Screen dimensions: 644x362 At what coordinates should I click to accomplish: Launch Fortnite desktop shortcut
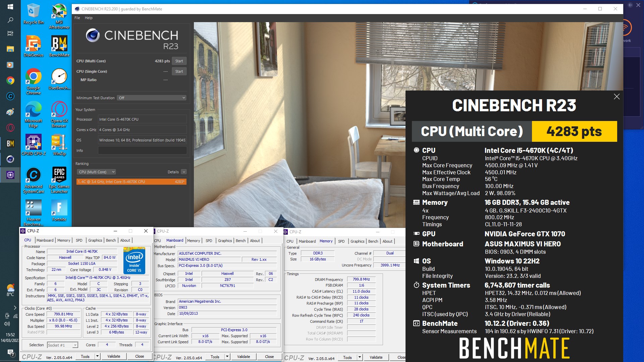[x=59, y=210]
